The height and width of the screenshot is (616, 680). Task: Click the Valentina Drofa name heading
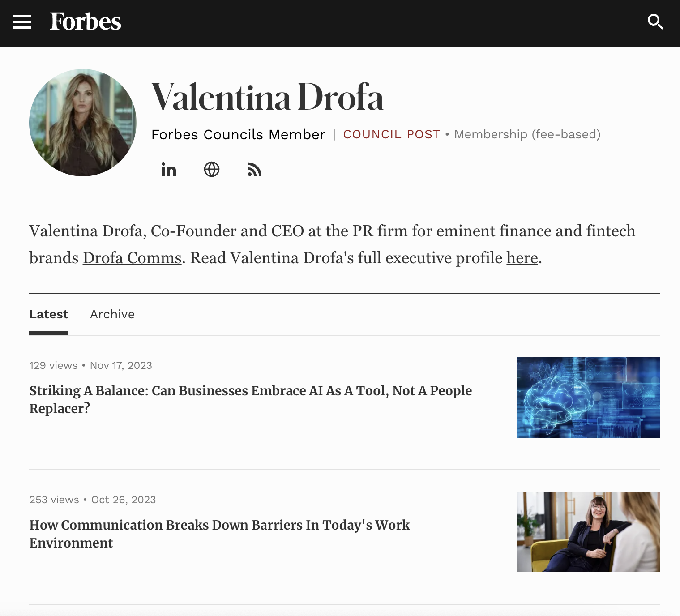pos(268,97)
